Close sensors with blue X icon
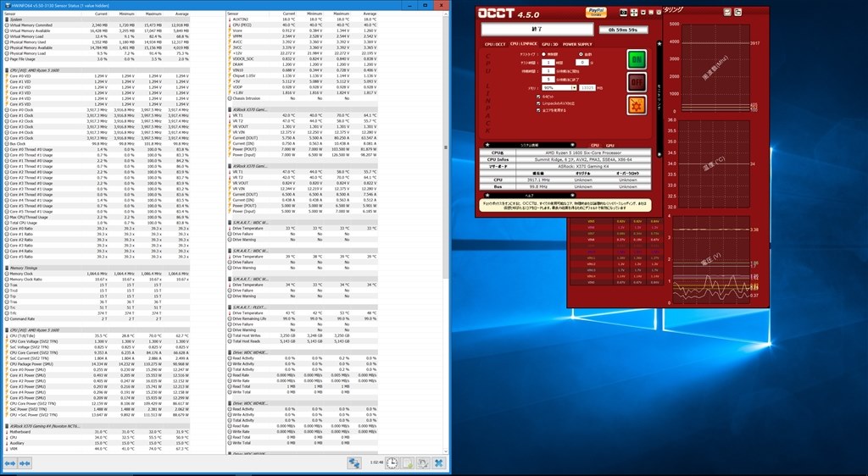The width and height of the screenshot is (868, 476). (x=438, y=462)
